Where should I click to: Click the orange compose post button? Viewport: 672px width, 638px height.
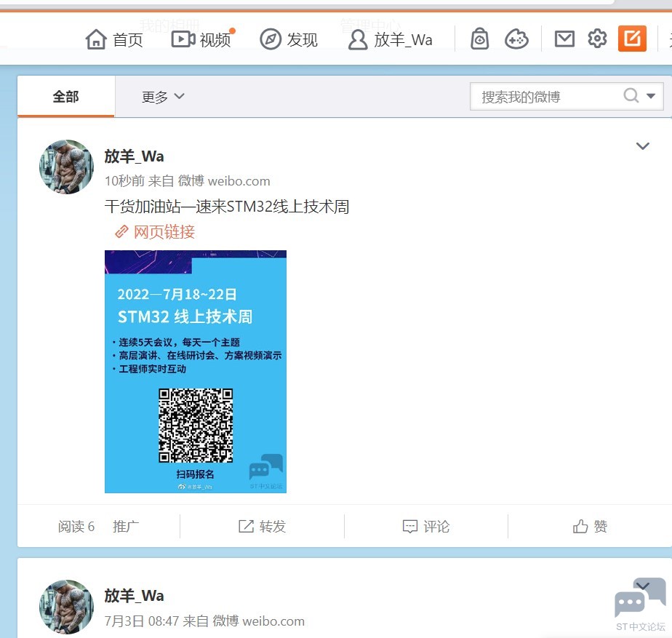[x=632, y=38]
